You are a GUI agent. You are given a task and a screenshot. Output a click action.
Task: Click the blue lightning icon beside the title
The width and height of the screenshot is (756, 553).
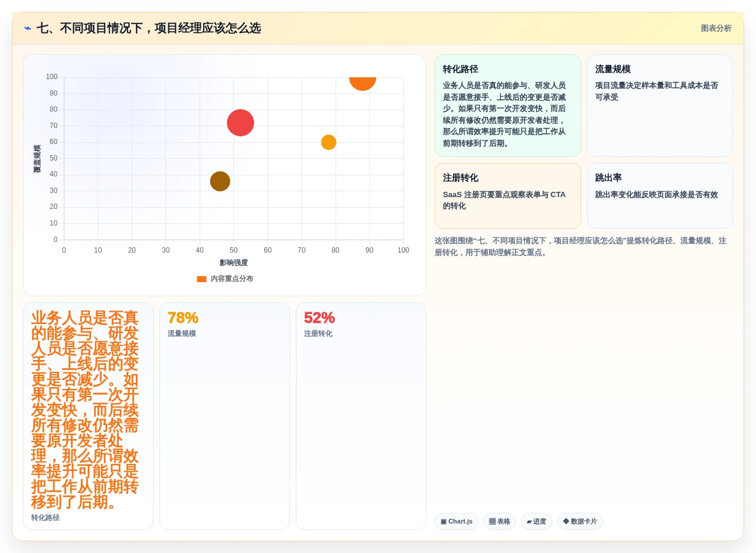click(x=28, y=28)
